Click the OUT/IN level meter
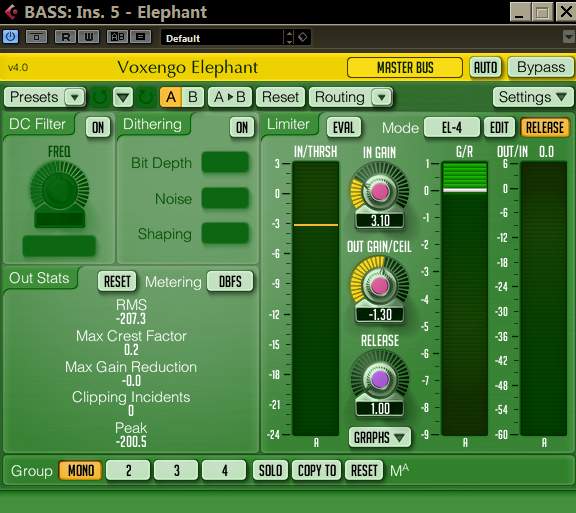This screenshot has width=576, height=513. click(x=544, y=298)
